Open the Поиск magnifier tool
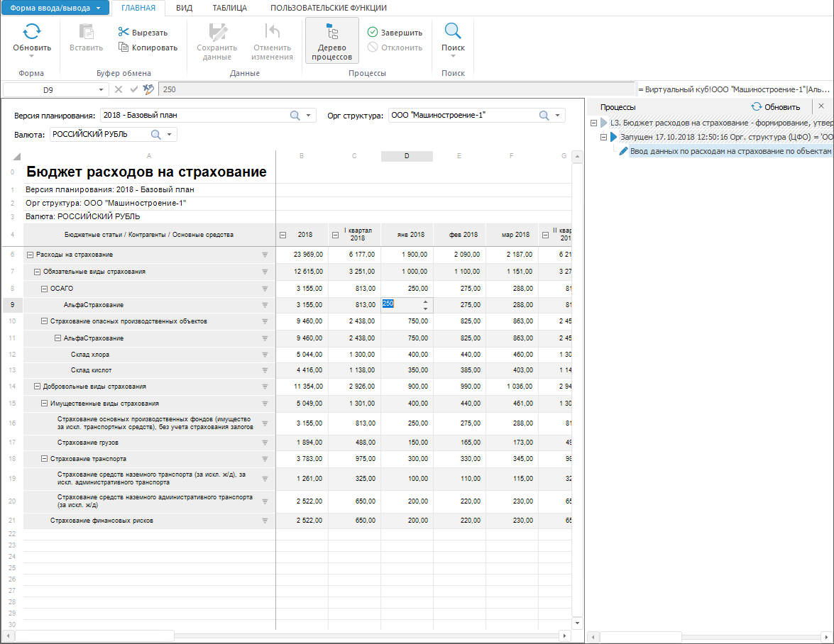This screenshot has height=644, width=834. pyautogui.click(x=453, y=31)
